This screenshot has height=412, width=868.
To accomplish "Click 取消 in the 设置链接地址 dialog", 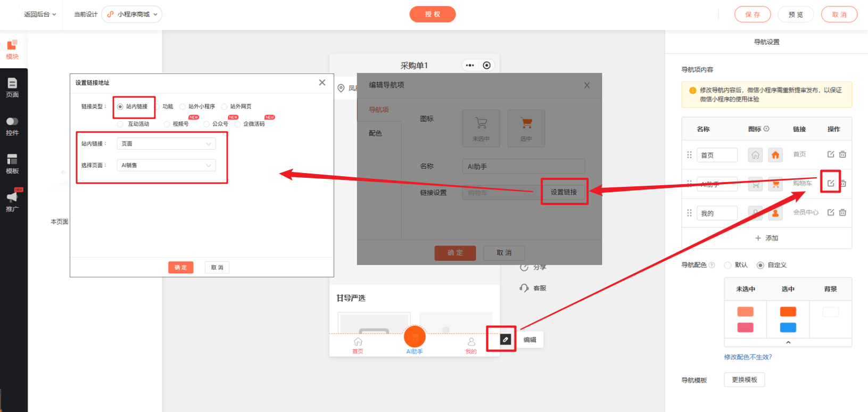I will [217, 267].
